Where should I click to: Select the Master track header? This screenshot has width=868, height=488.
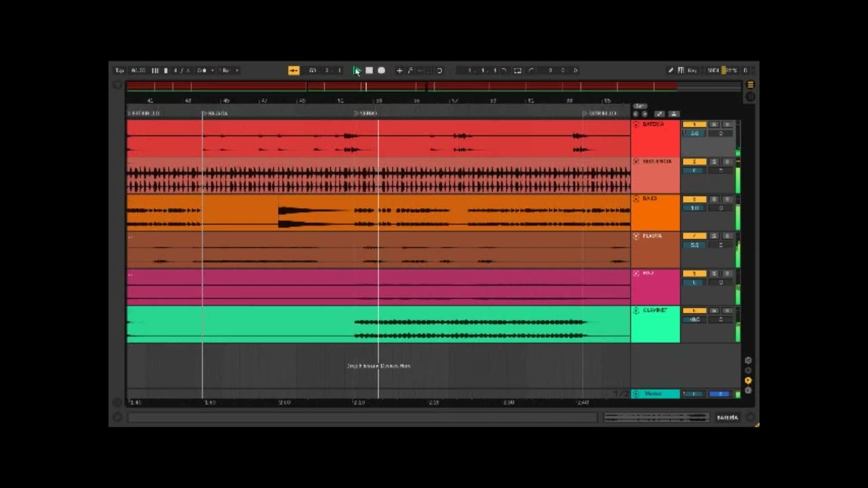pos(655,394)
